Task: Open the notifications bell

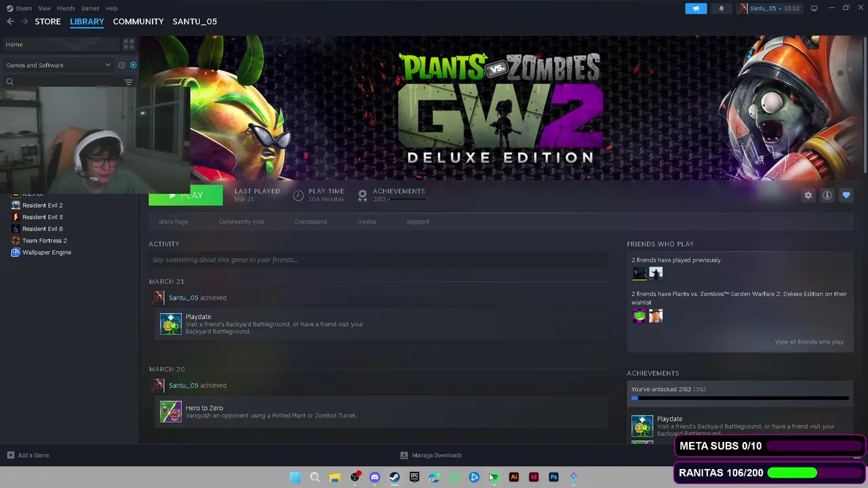Action: coord(721,8)
